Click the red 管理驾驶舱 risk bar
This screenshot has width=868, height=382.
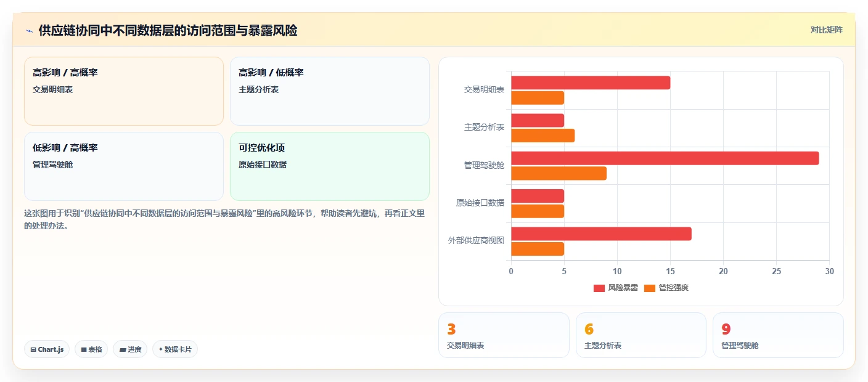(665, 158)
